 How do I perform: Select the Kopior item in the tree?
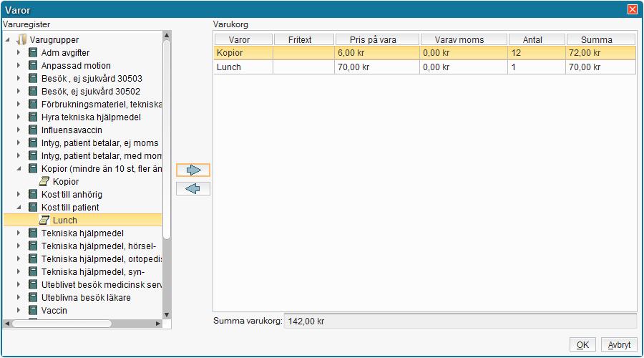pyautogui.click(x=66, y=182)
